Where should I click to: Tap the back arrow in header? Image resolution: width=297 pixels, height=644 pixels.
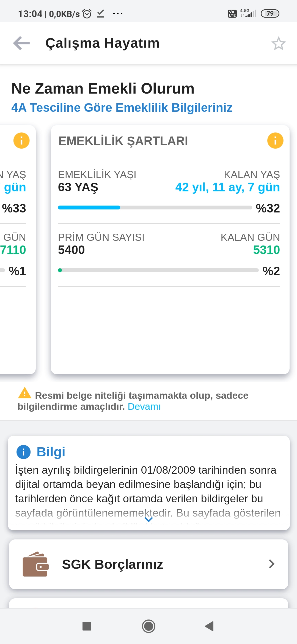[x=21, y=43]
